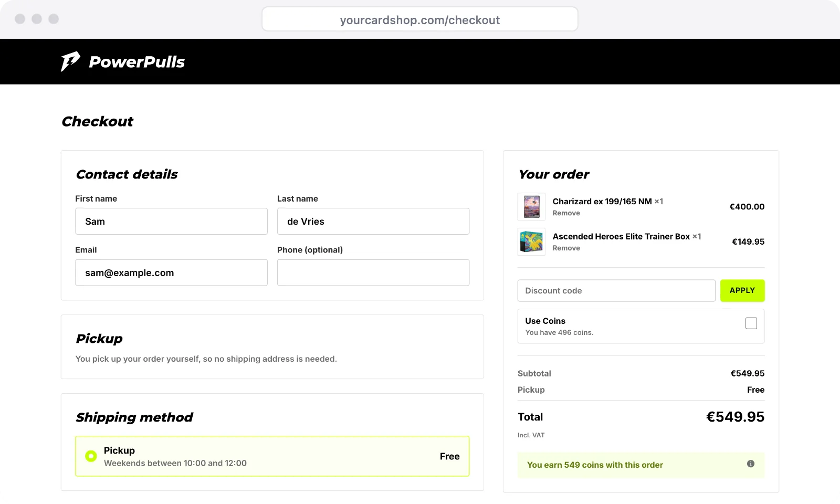Open the Ascended Heroes Elite Trainer Box thumbnail
The height and width of the screenshot is (504, 840).
point(531,241)
